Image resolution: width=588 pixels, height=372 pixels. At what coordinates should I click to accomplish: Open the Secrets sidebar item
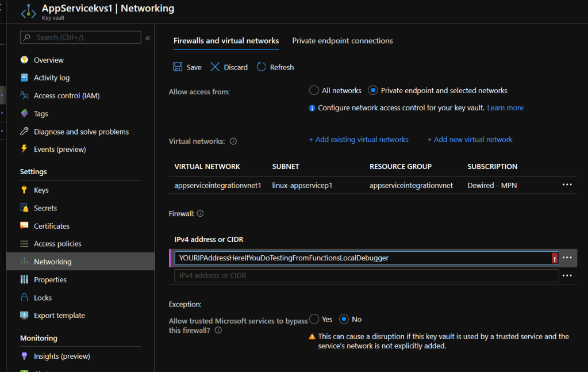pyautogui.click(x=45, y=208)
